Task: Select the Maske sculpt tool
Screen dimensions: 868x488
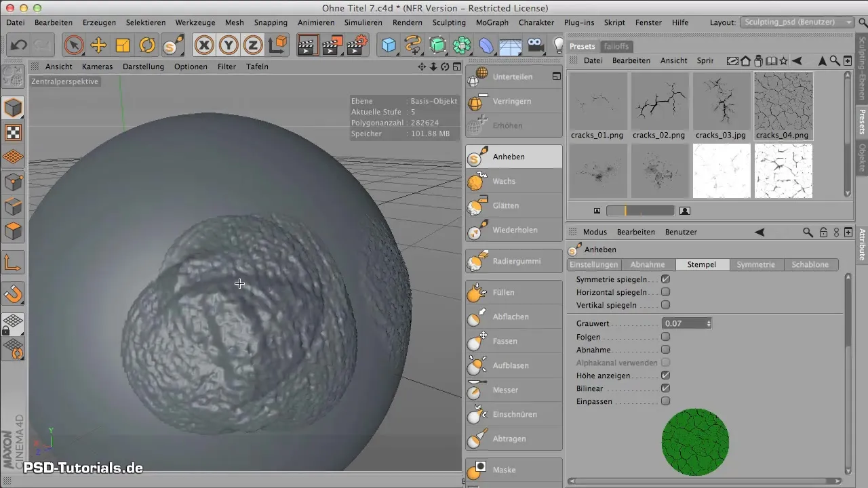Action: coord(514,470)
